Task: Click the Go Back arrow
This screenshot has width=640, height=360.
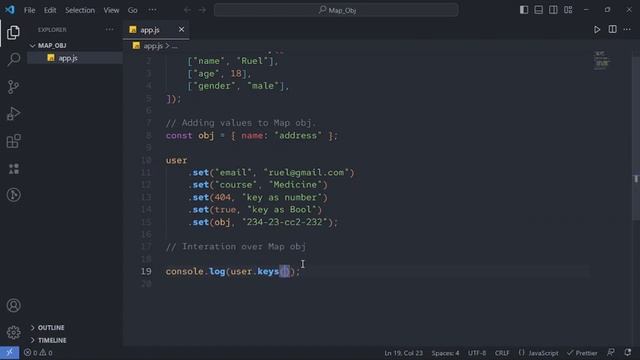Action: point(187,10)
